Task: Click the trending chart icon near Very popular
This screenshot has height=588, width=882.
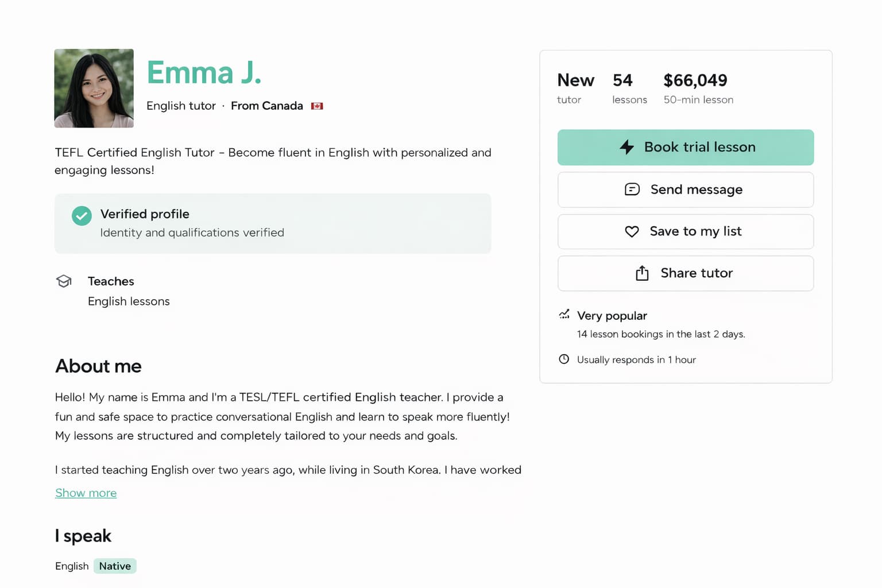Action: pos(564,315)
